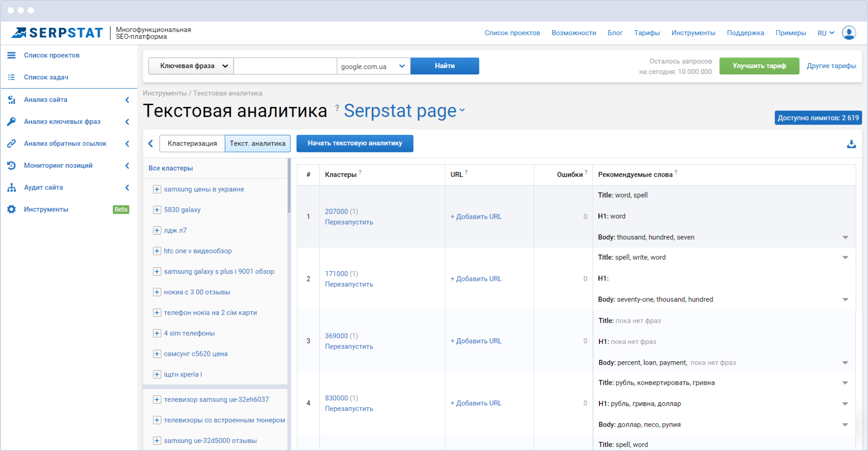
Task: Open the Ключевая фраза dropdown
Action: pyautogui.click(x=192, y=66)
